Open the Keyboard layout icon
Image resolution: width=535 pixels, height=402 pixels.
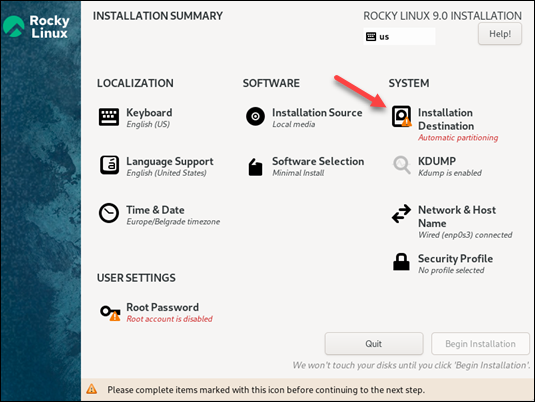click(x=109, y=117)
